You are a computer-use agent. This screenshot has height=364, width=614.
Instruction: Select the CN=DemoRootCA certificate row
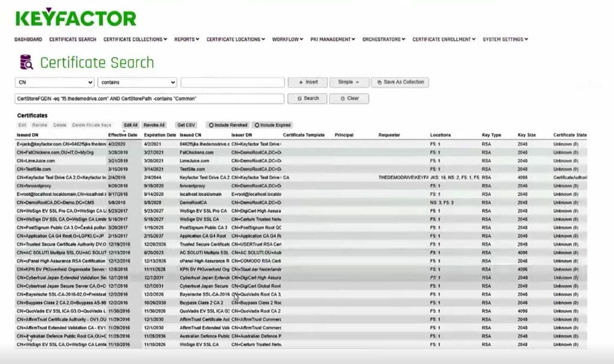click(301, 203)
